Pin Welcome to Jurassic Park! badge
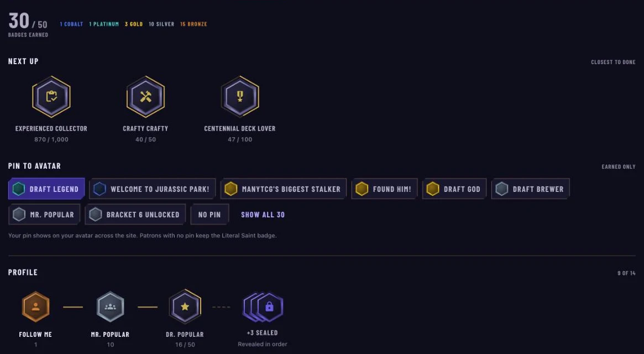 pyautogui.click(x=153, y=189)
